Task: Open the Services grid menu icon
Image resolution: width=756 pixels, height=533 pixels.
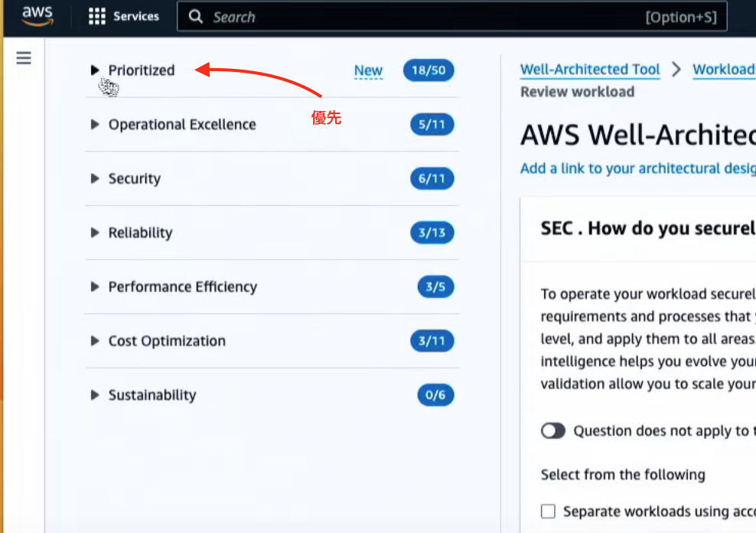Action: pos(96,16)
